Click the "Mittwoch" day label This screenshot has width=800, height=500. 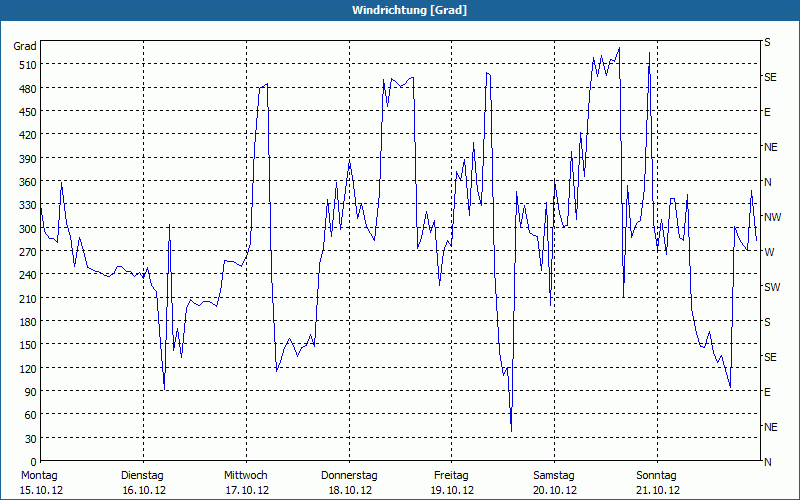246,476
